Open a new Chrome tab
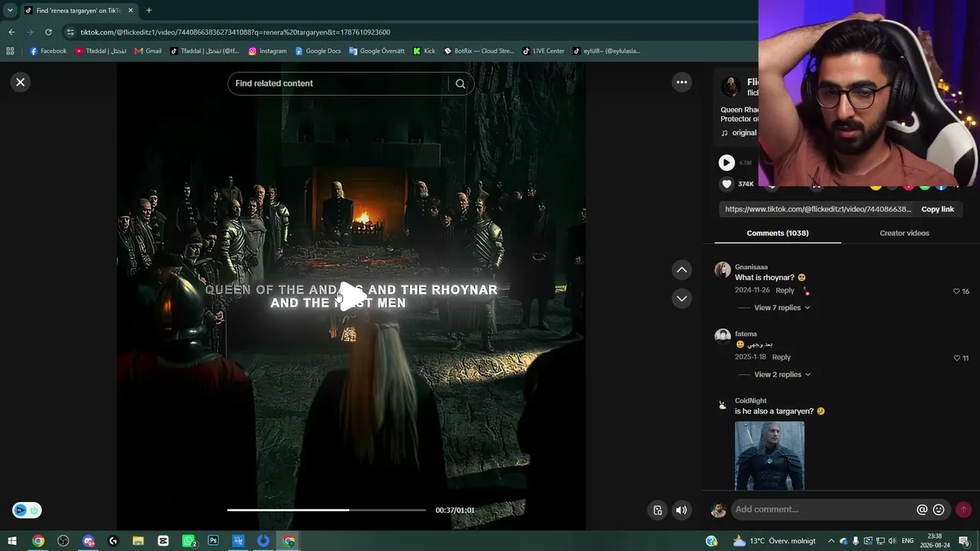The image size is (980, 551). point(149,11)
